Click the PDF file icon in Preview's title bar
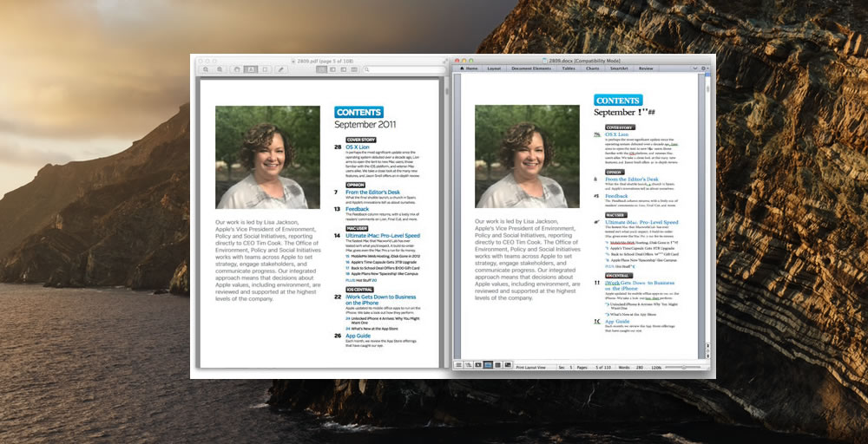 (293, 62)
